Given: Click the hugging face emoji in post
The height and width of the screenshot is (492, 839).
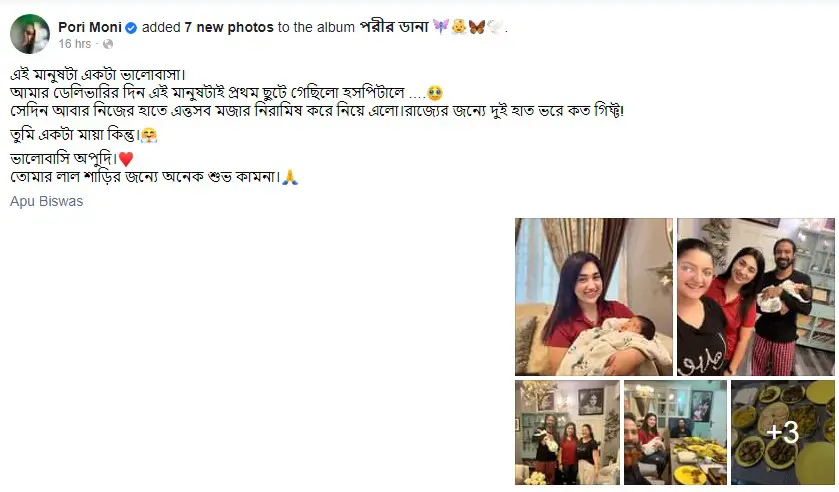Looking at the screenshot, I should 149,135.
